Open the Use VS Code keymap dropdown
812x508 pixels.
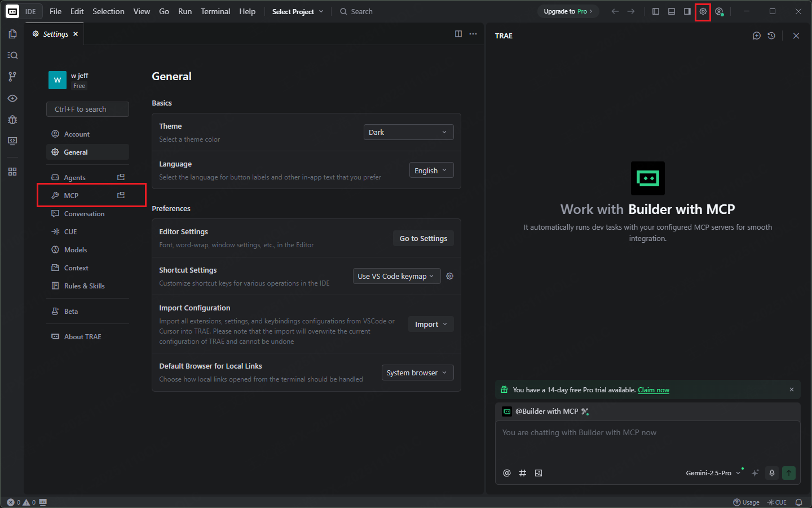[x=396, y=276]
